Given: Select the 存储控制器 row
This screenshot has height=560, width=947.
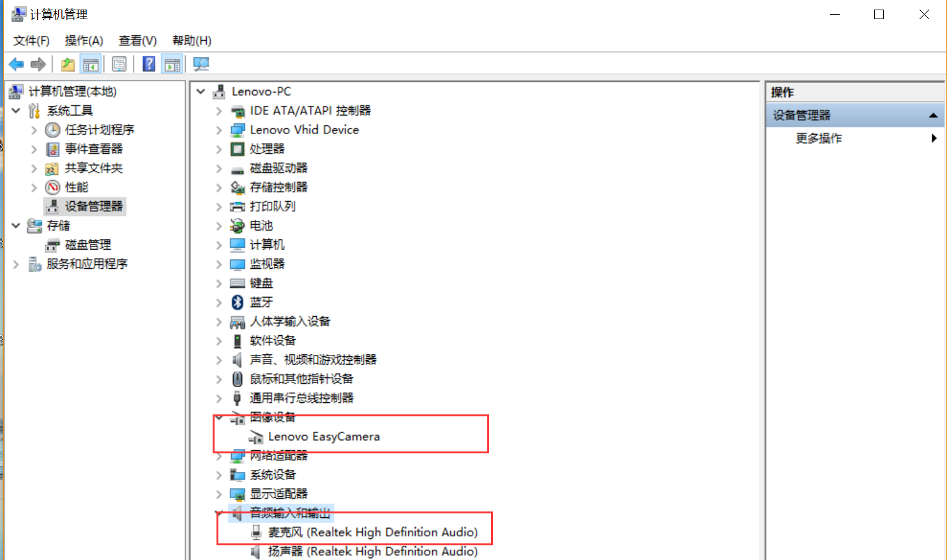Looking at the screenshot, I should pos(278,187).
